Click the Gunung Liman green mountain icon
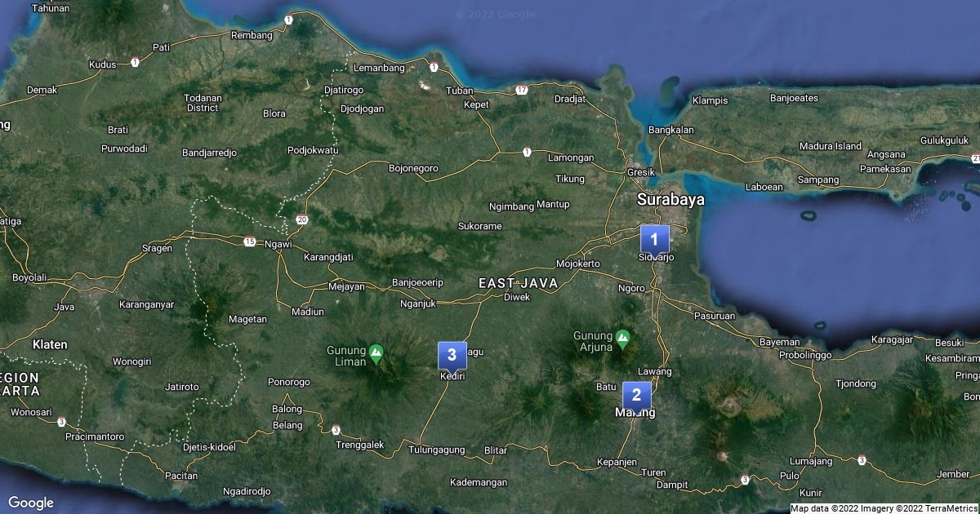The height and width of the screenshot is (514, 980). tap(376, 354)
